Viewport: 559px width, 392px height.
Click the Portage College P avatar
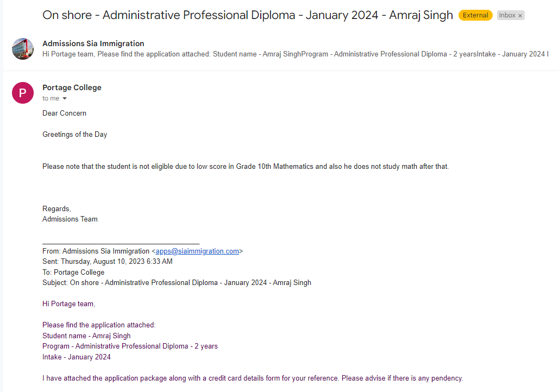tap(23, 93)
